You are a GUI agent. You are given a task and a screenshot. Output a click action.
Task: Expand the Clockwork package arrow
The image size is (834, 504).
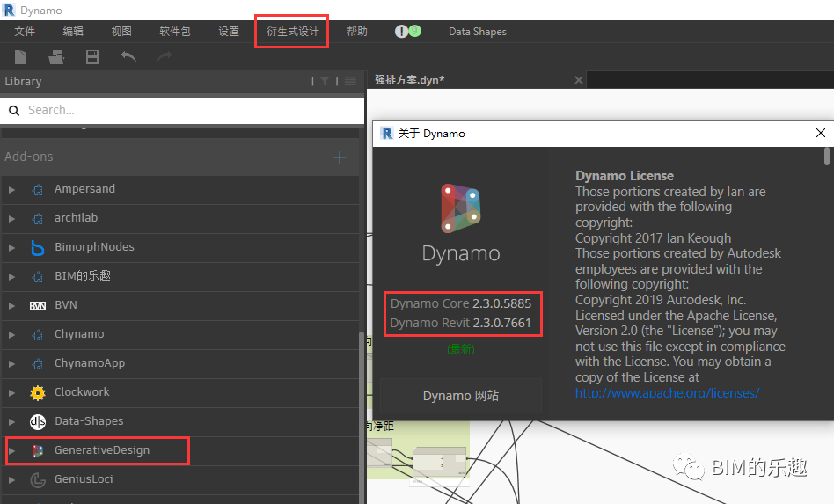tap(11, 393)
